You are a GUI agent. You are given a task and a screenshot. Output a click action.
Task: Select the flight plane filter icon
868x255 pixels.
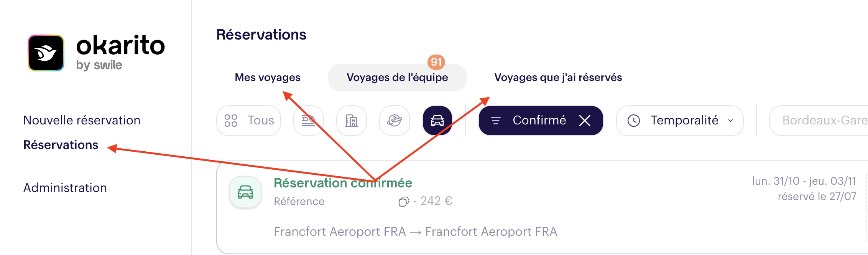click(395, 121)
